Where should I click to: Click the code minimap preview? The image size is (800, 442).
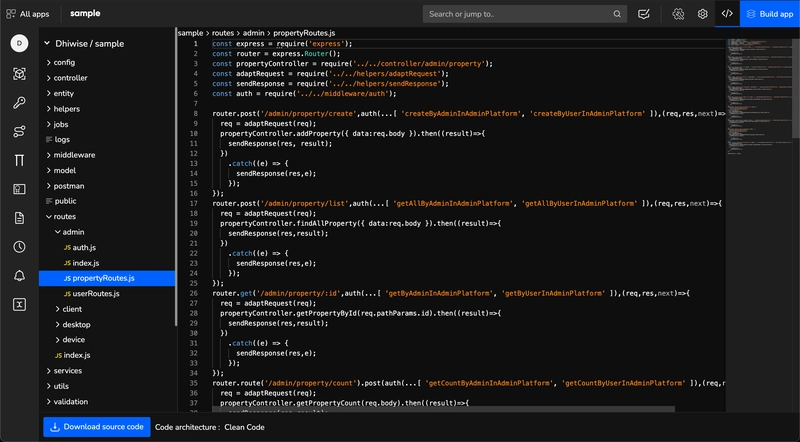[759, 97]
